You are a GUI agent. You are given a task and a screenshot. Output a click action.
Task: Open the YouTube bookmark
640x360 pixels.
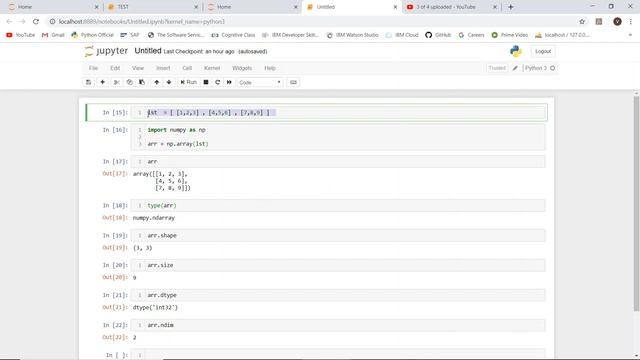click(x=20, y=35)
